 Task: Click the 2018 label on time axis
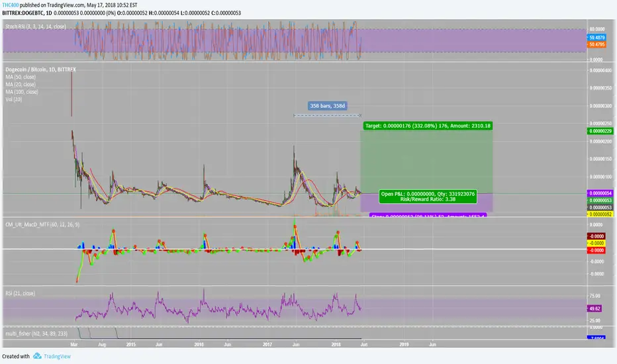pos(336,345)
